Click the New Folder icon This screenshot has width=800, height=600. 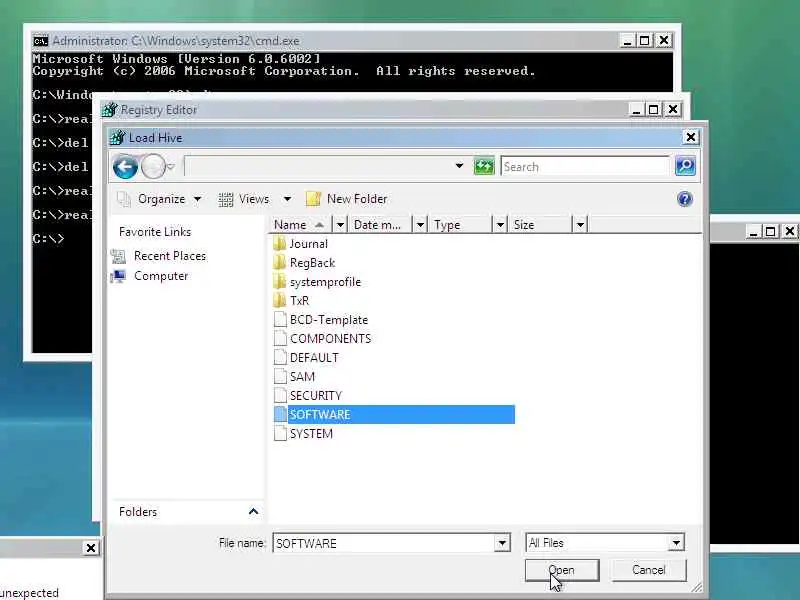tap(313, 199)
